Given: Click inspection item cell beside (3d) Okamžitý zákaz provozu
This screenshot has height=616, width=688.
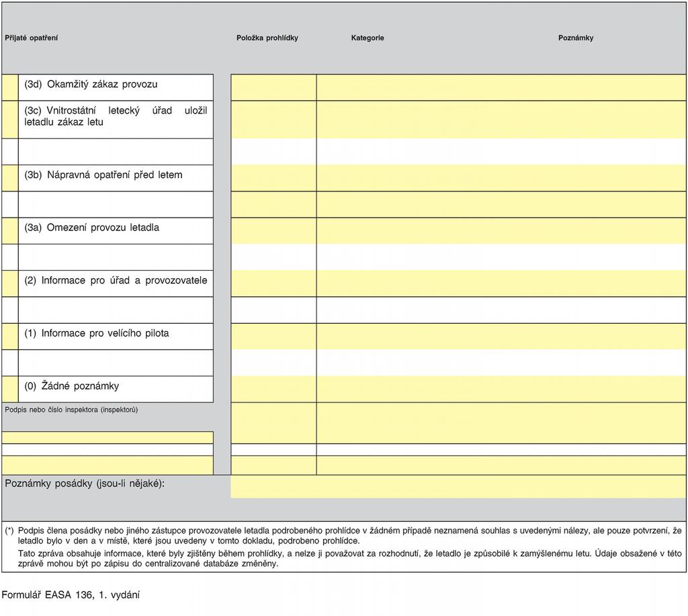Looking at the screenshot, I should coord(274,87).
